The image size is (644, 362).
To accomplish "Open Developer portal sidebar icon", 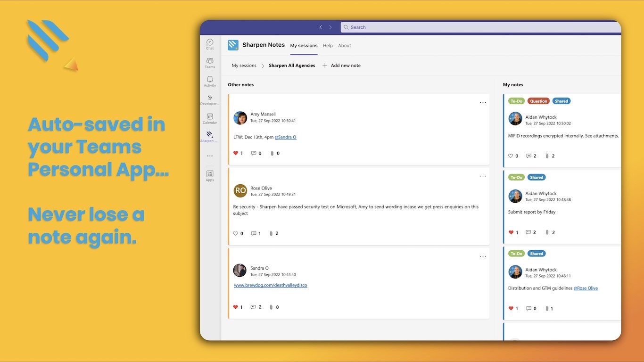I will [210, 100].
